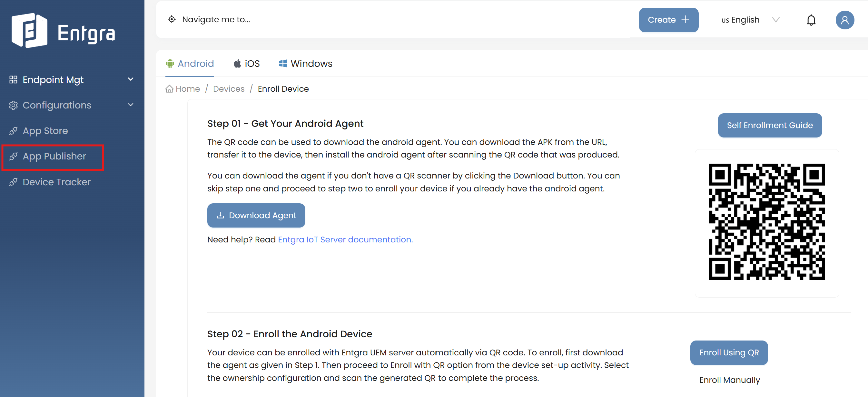Click the Windows logo icon
The image size is (868, 397).
[x=283, y=63]
